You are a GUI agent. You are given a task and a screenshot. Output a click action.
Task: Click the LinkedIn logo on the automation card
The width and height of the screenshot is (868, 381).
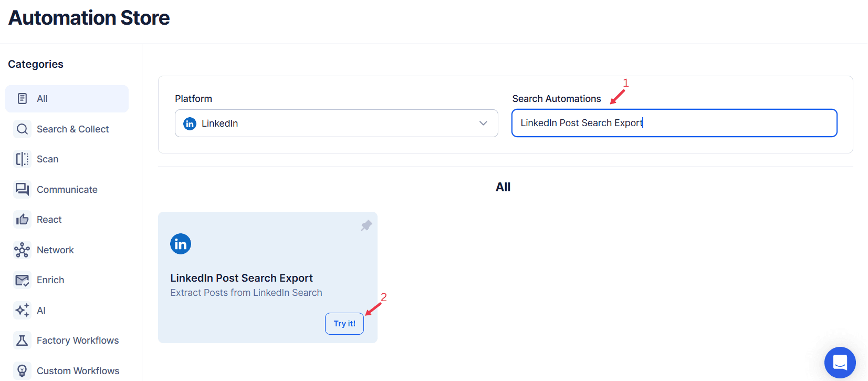(x=181, y=243)
